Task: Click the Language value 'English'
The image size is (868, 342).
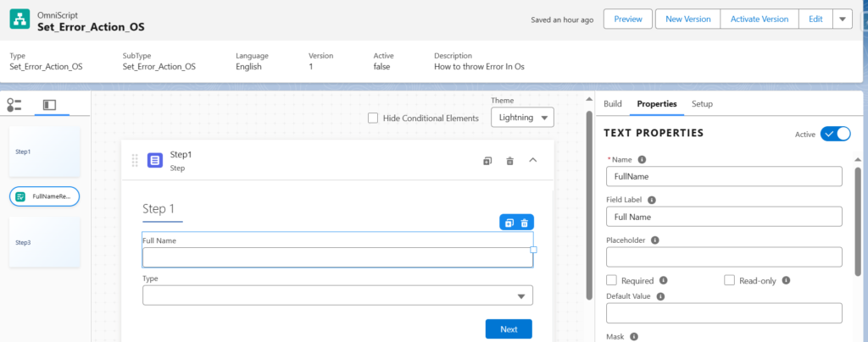Action: (248, 67)
